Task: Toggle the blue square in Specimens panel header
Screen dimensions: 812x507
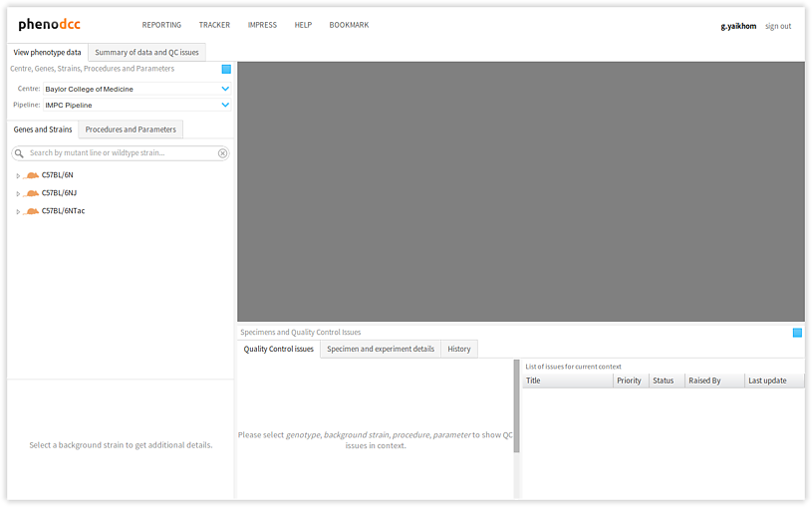Action: (x=797, y=332)
